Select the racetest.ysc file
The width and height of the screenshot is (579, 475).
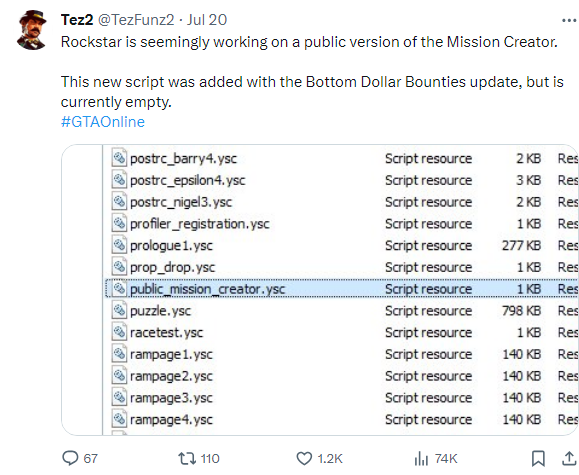pos(167,332)
